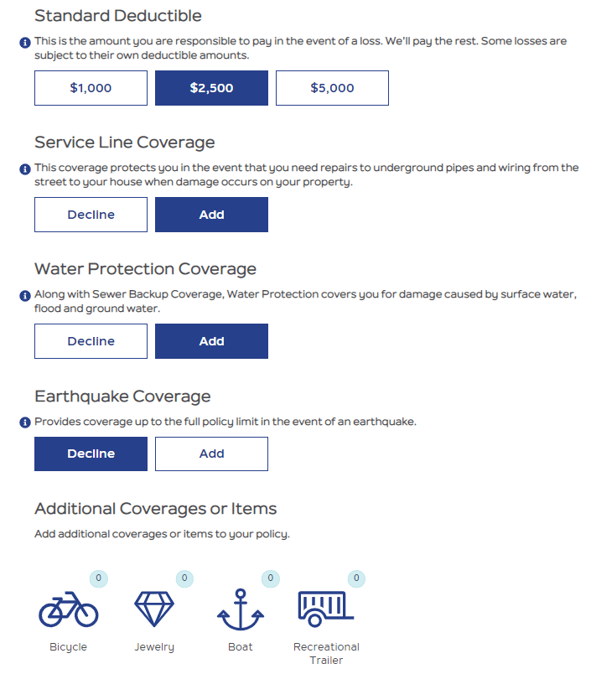The width and height of the screenshot is (591, 700).
Task: Select the $5,000 deductible option
Action: pos(332,88)
